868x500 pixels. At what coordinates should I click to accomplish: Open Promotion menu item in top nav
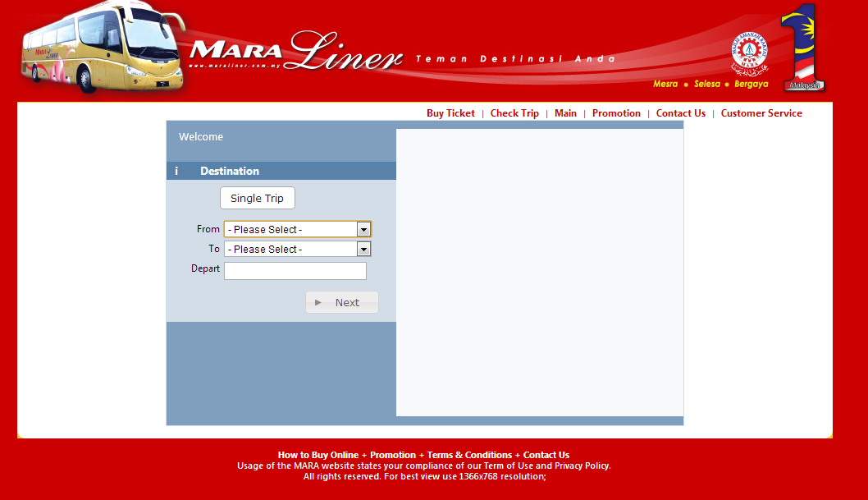(616, 113)
